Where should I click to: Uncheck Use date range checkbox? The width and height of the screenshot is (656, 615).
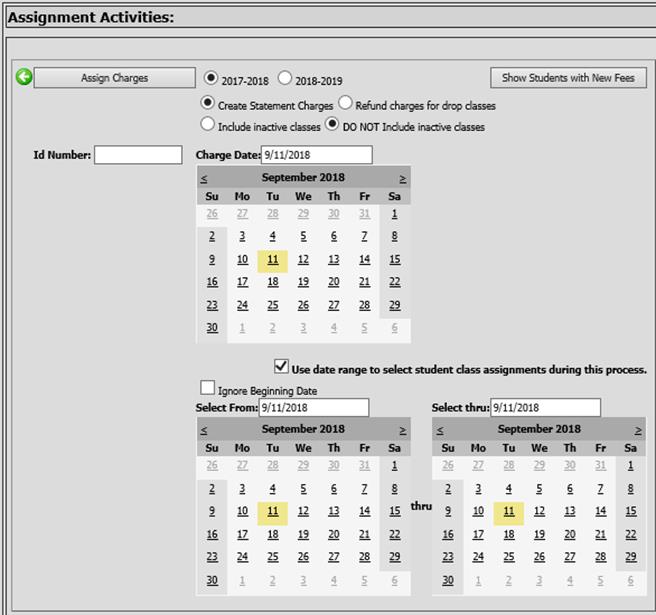[x=281, y=367]
